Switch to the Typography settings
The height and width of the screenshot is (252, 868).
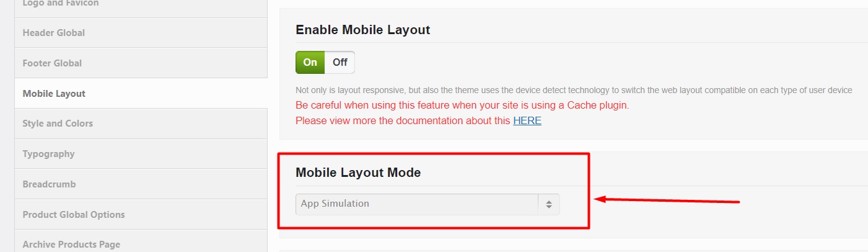(48, 153)
